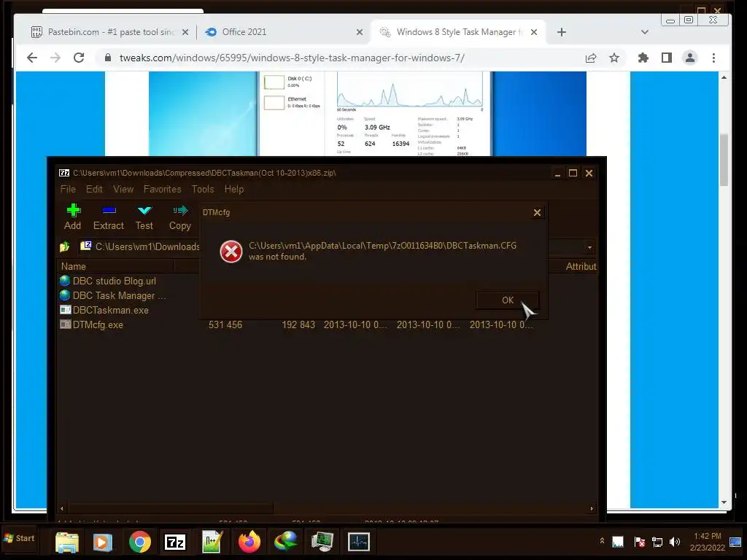Image resolution: width=747 pixels, height=560 pixels.
Task: Go forward in Chrome
Action: click(55, 58)
